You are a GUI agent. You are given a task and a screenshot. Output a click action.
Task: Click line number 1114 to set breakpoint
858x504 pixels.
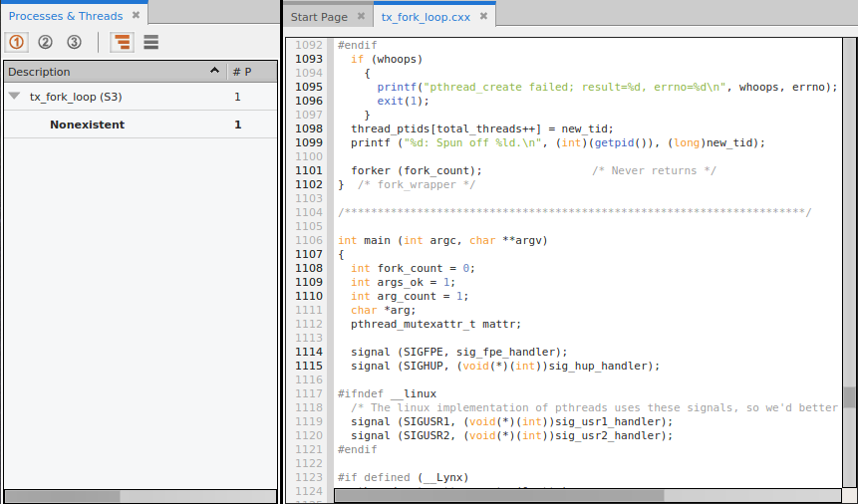(309, 352)
